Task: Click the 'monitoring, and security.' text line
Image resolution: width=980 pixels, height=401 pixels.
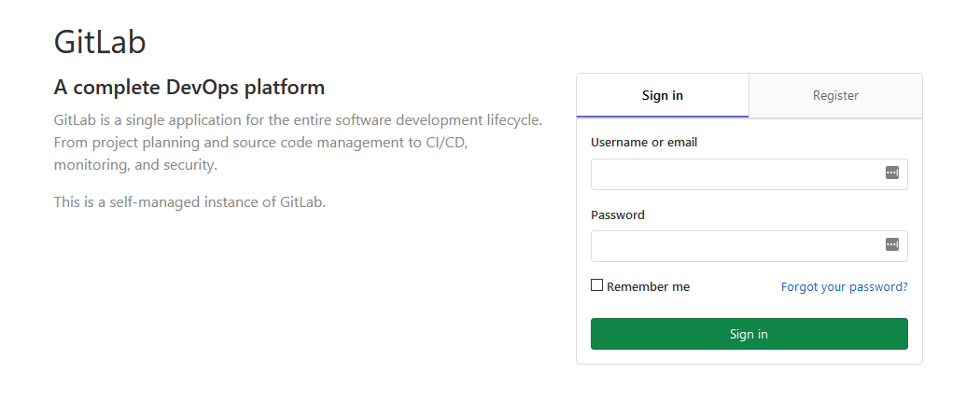Action: point(135,165)
